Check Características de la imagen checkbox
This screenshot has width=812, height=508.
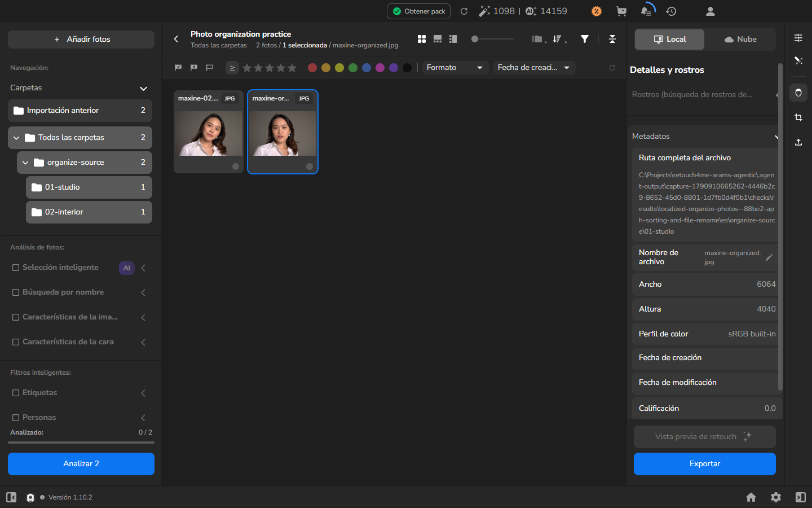(x=16, y=317)
